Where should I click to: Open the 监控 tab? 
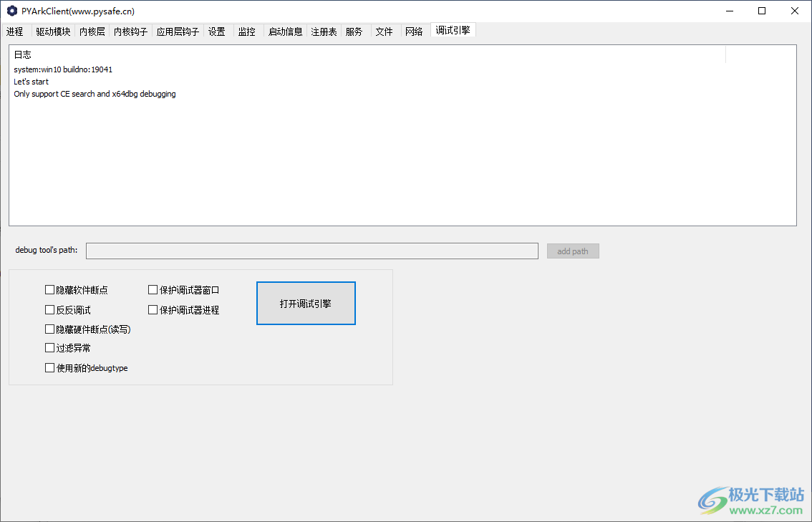247,32
